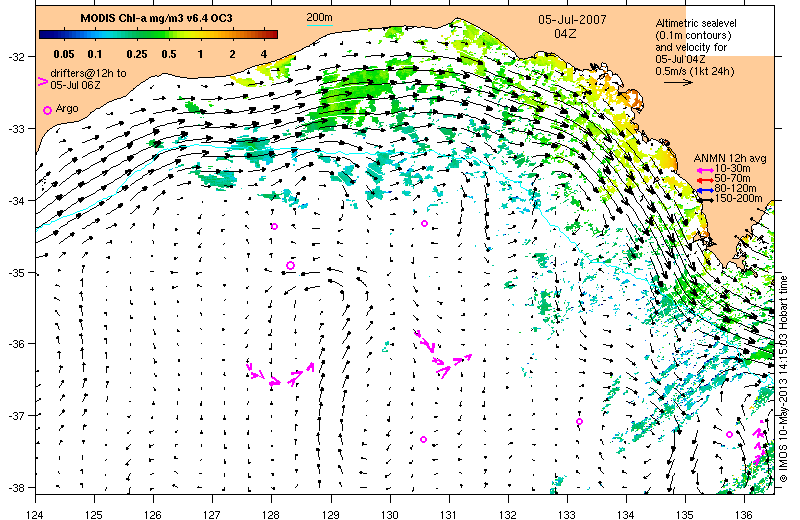The width and height of the screenshot is (800, 520).
Task: Select the Argo float near 130.6E, 34.3S
Action: pos(424,224)
